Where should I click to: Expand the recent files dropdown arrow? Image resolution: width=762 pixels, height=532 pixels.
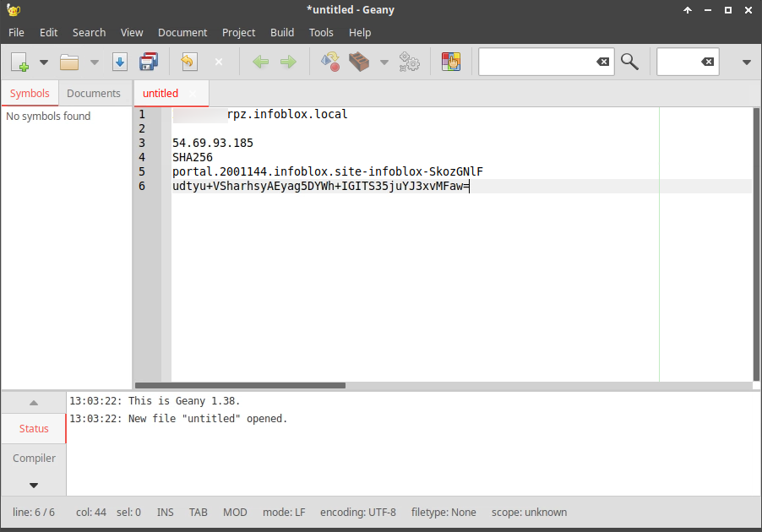point(95,62)
